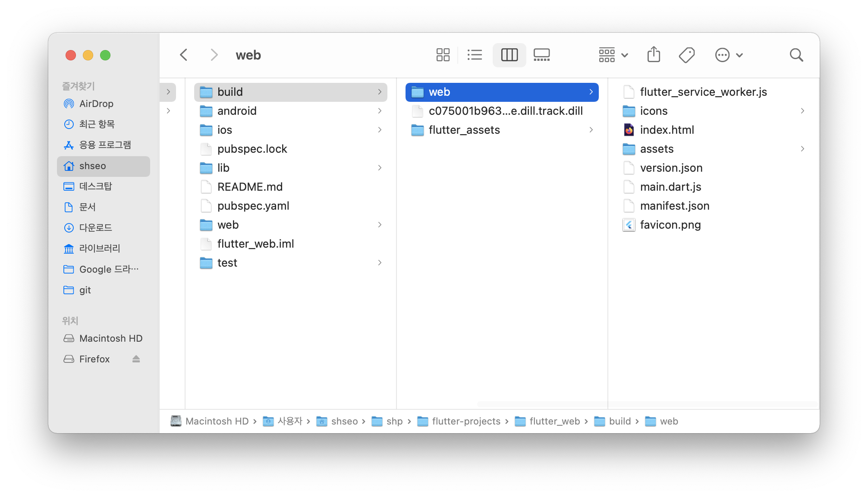Open the group-by dropdown

(x=613, y=55)
